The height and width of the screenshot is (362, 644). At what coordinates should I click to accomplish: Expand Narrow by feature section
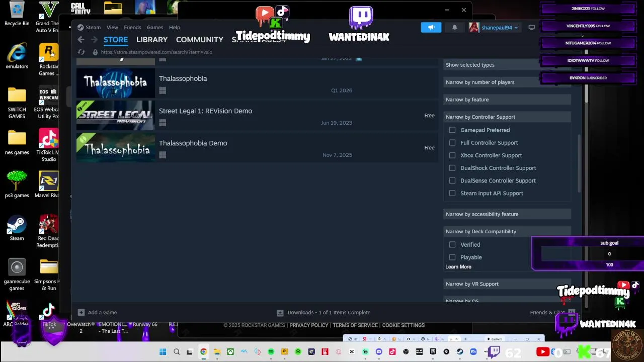pyautogui.click(x=507, y=100)
